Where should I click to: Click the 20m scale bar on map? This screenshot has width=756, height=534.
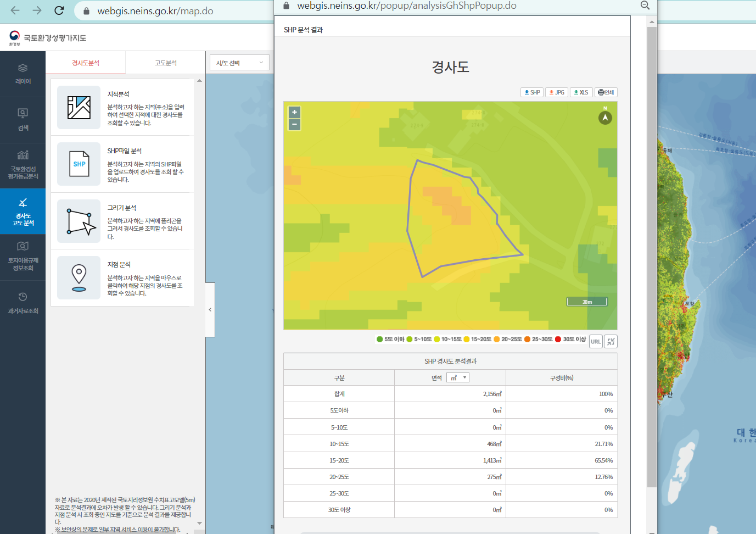click(587, 302)
